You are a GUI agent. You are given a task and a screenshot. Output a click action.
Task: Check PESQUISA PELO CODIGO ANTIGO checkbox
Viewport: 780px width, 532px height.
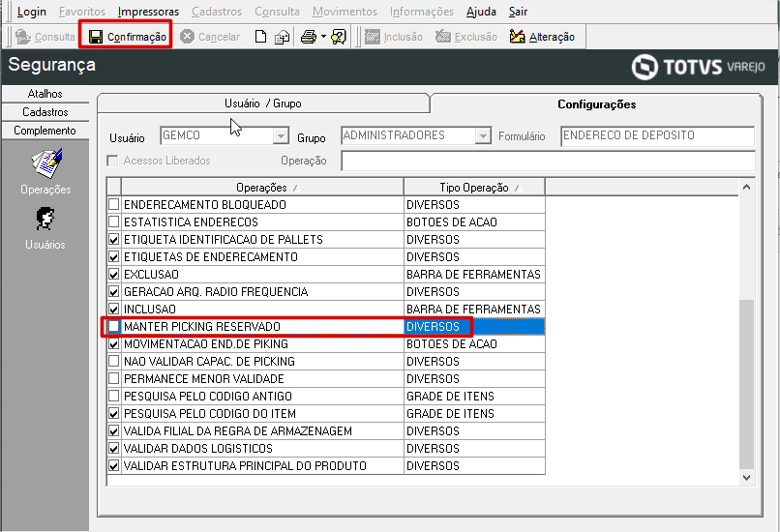pyautogui.click(x=114, y=396)
